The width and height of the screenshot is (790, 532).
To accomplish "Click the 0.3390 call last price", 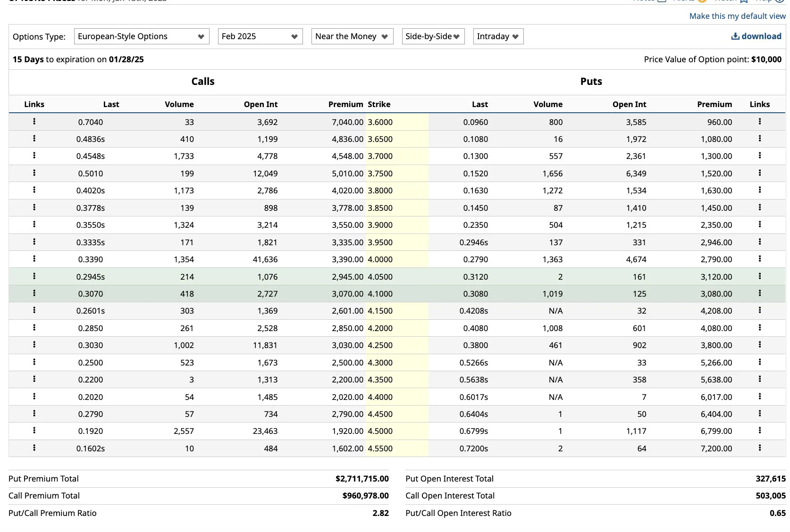I will (91, 259).
